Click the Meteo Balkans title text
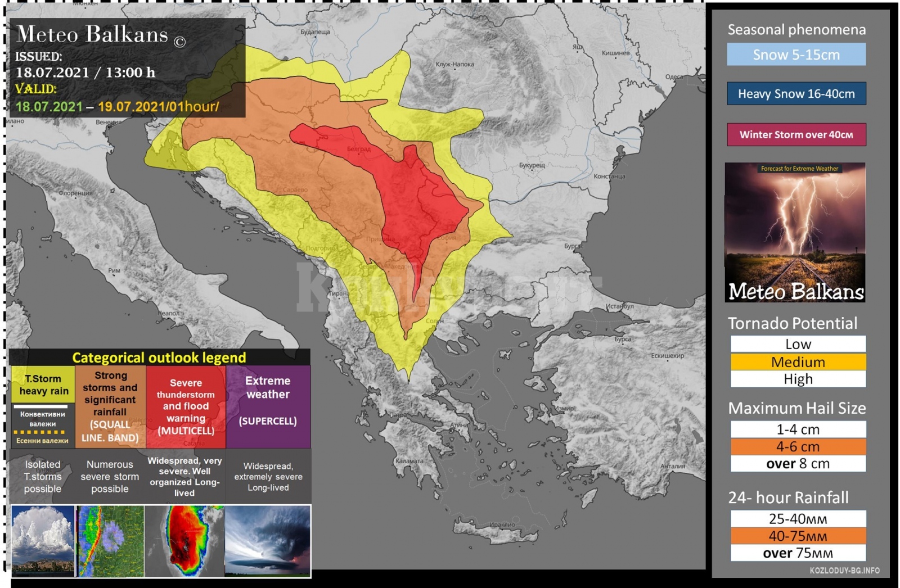 click(93, 35)
